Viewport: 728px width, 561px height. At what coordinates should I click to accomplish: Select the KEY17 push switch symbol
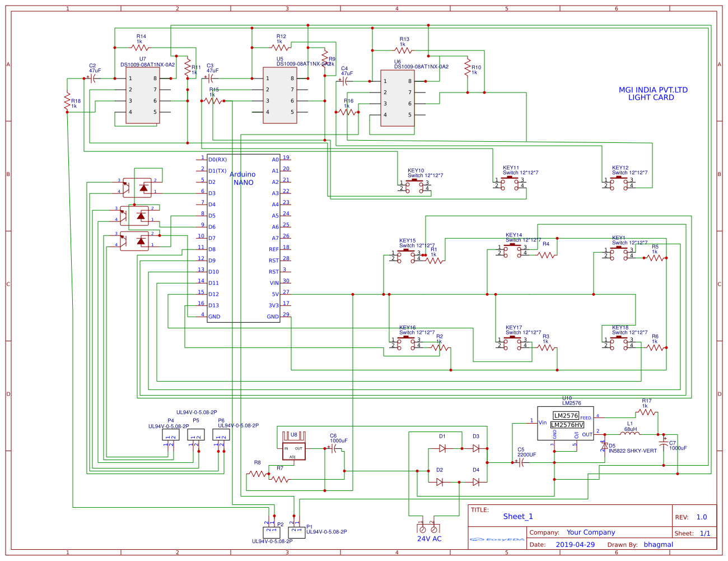513,342
